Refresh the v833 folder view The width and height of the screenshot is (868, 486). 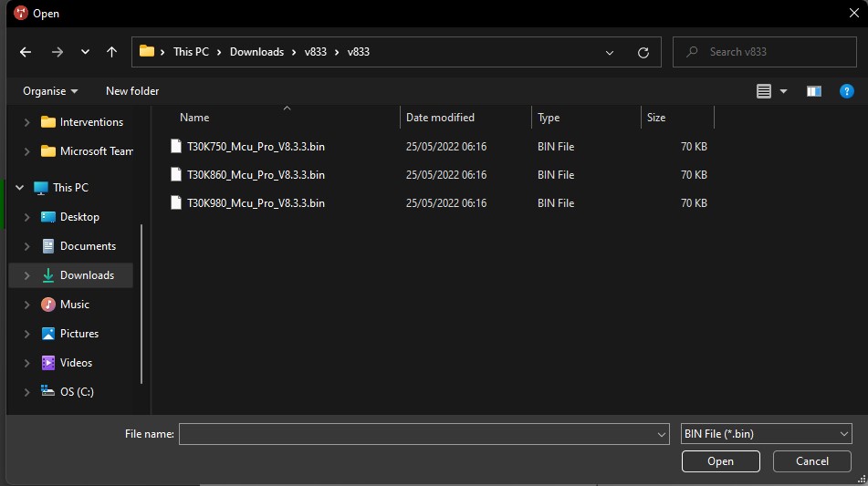643,52
